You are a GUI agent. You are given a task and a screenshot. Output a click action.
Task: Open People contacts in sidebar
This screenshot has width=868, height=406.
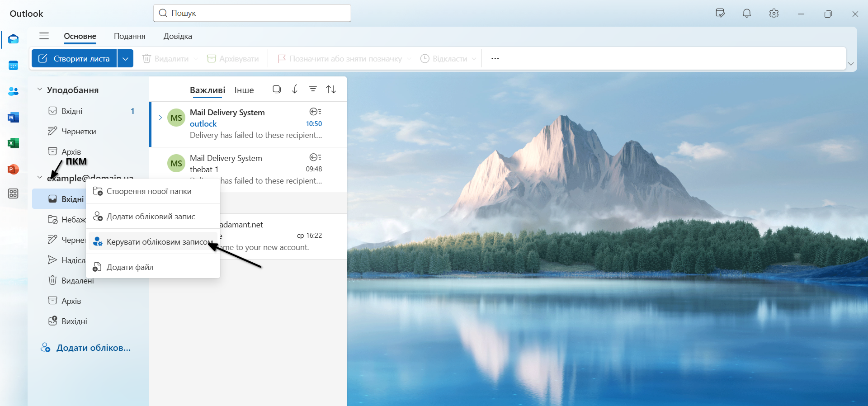point(13,91)
